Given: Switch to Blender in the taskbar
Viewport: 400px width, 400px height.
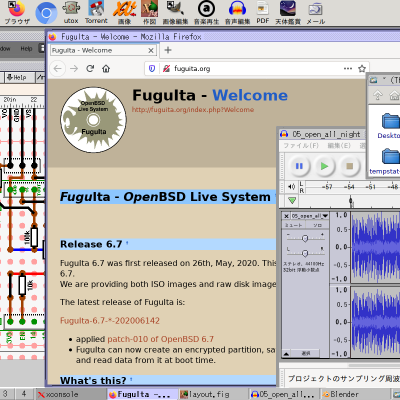Looking at the screenshot, I should coord(354,394).
